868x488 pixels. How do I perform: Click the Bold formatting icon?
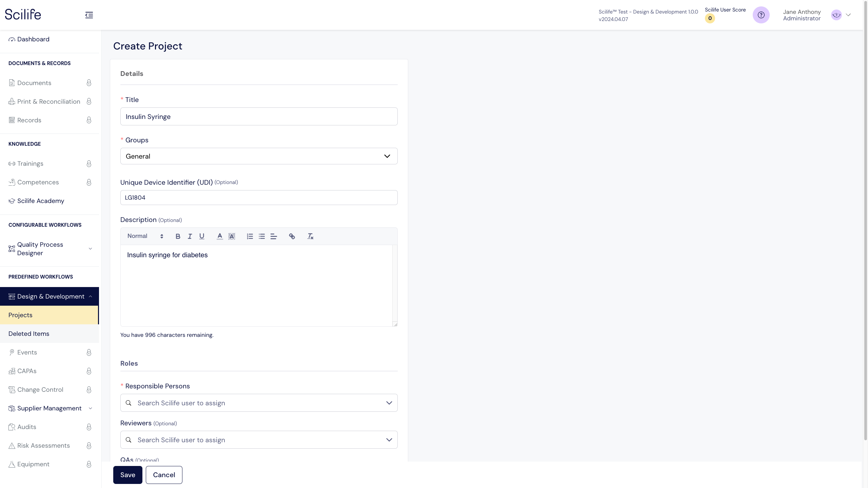pos(178,236)
